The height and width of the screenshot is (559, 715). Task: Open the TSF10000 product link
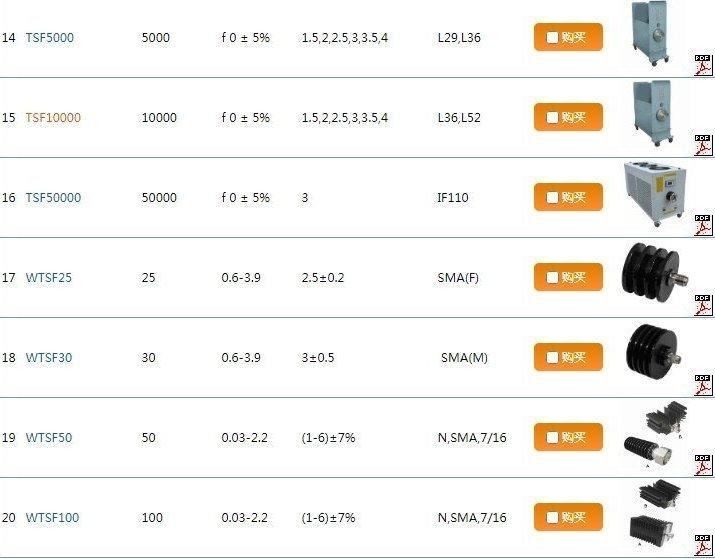coord(53,118)
